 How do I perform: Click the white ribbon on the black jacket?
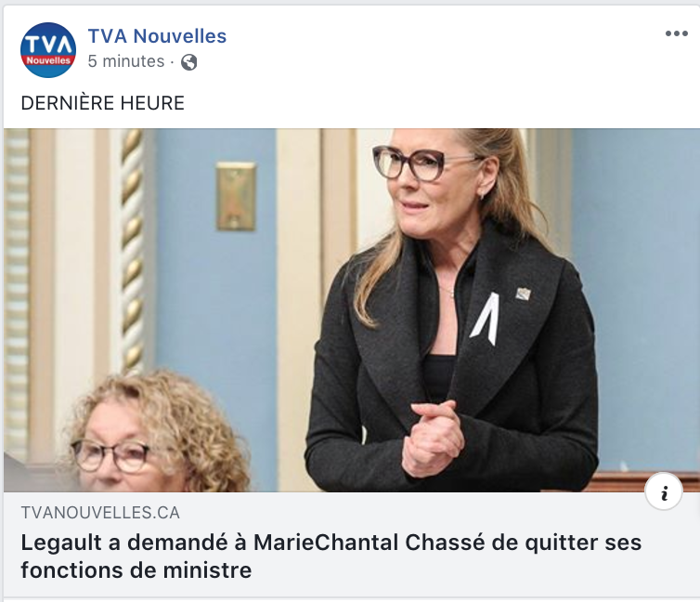[486, 319]
